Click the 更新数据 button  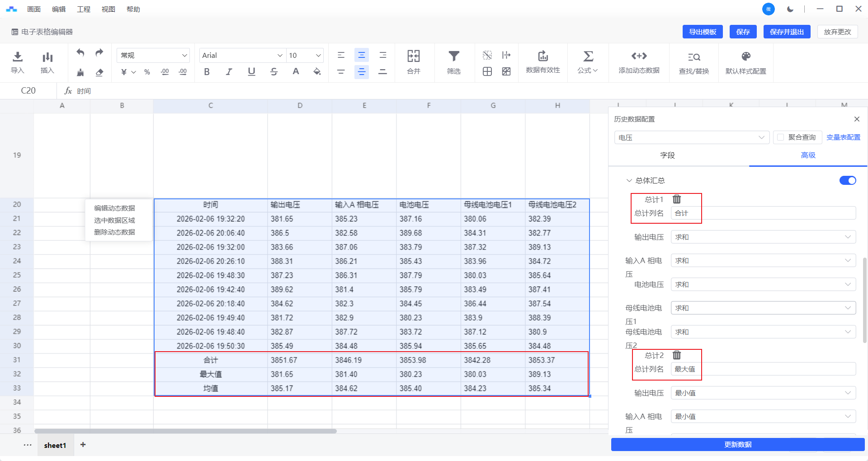pos(738,444)
